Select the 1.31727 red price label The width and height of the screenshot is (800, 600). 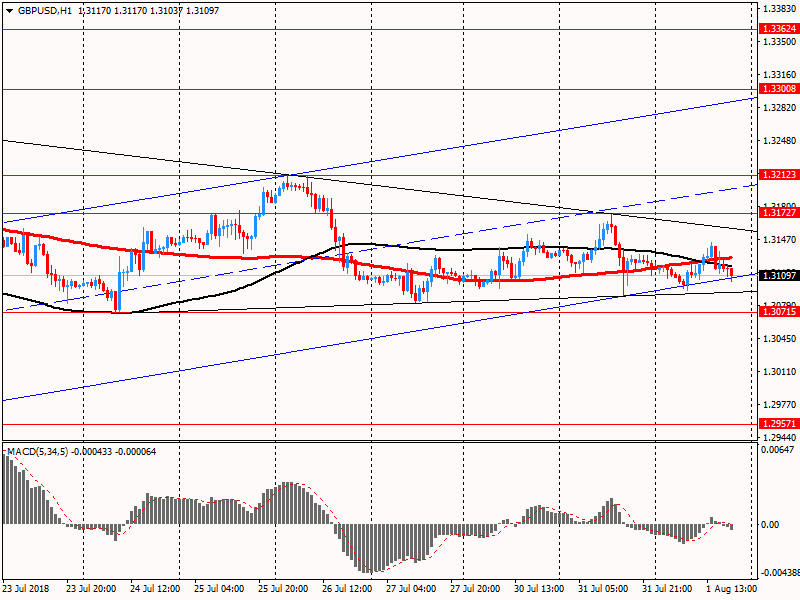(x=779, y=213)
